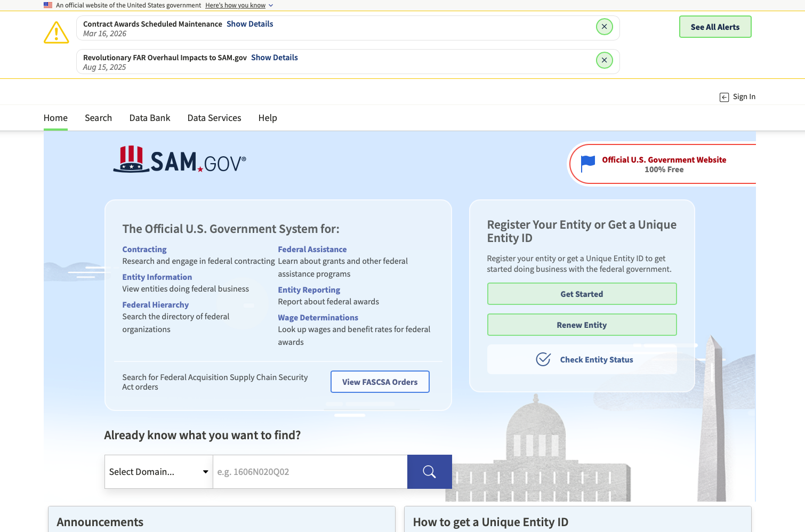Click the SAM.gov hat logo

point(180,159)
